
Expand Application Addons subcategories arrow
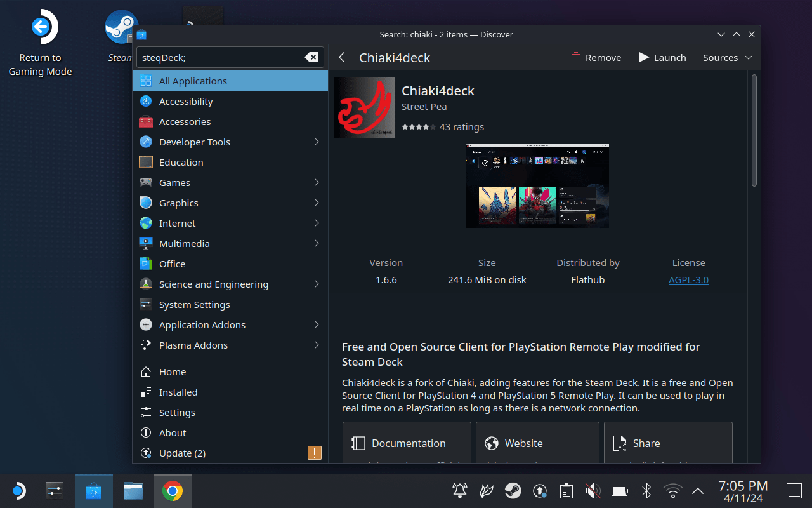click(x=317, y=324)
